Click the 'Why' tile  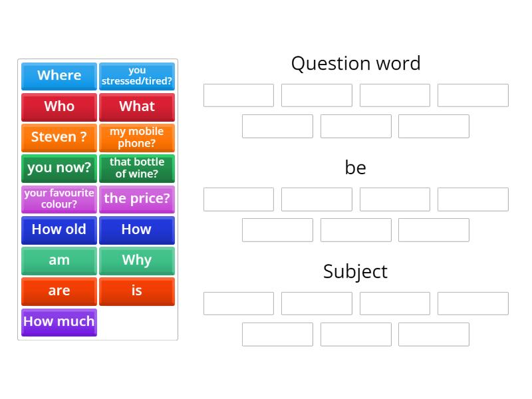(x=137, y=260)
